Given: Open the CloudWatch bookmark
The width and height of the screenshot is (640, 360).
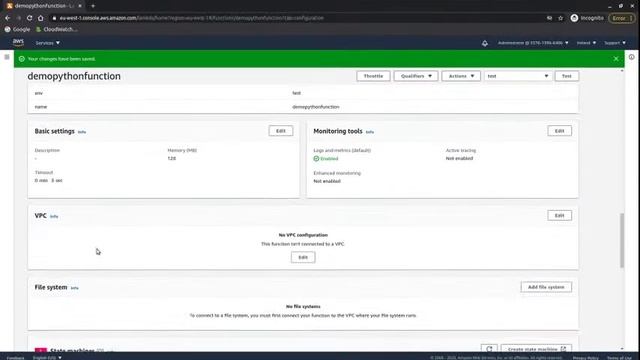Looking at the screenshot, I should click(56, 29).
